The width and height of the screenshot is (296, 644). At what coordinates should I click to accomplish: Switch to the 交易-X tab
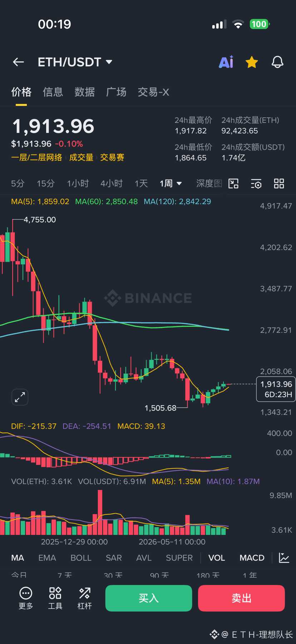click(153, 92)
